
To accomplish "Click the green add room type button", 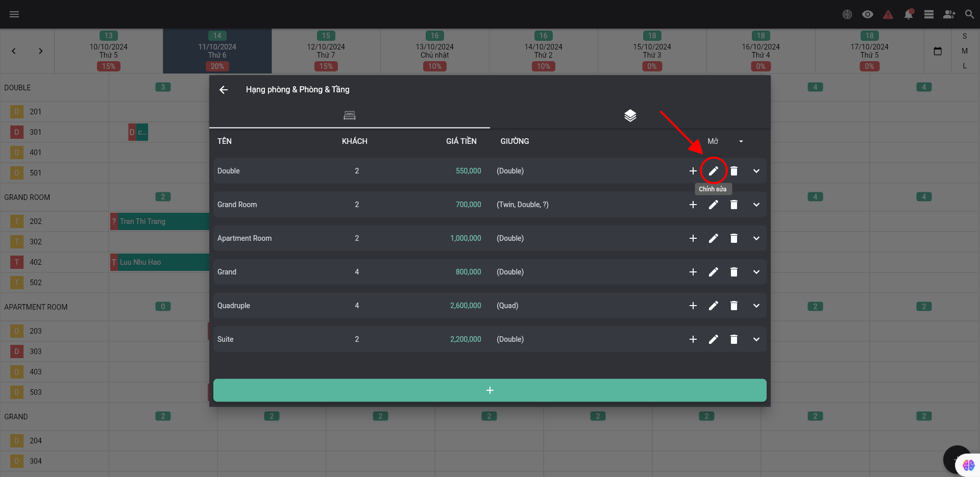I will [490, 390].
